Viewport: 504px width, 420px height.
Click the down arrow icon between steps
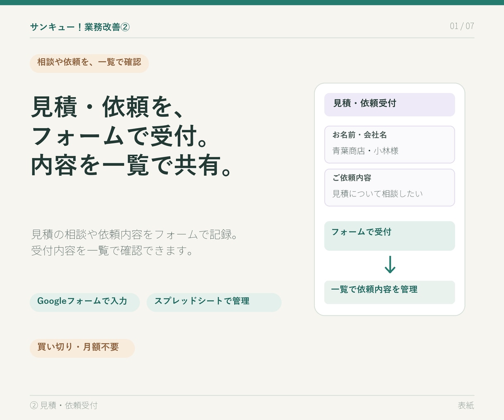pos(390,265)
